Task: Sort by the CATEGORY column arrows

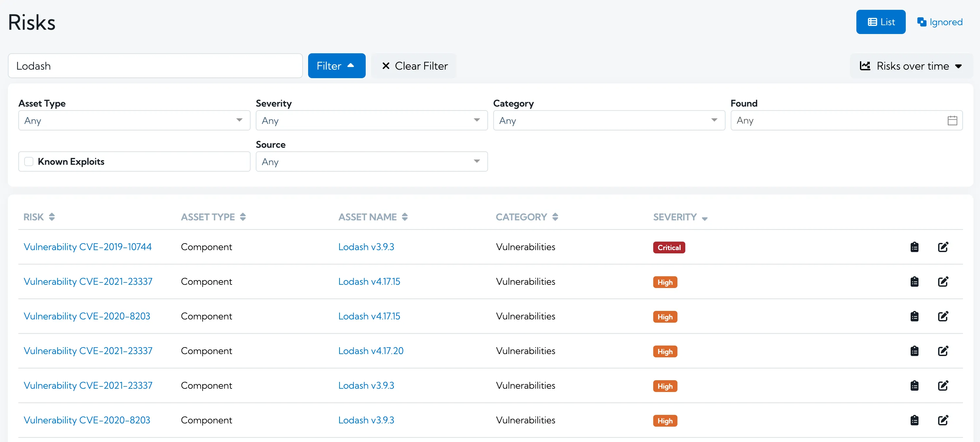Action: coord(555,217)
